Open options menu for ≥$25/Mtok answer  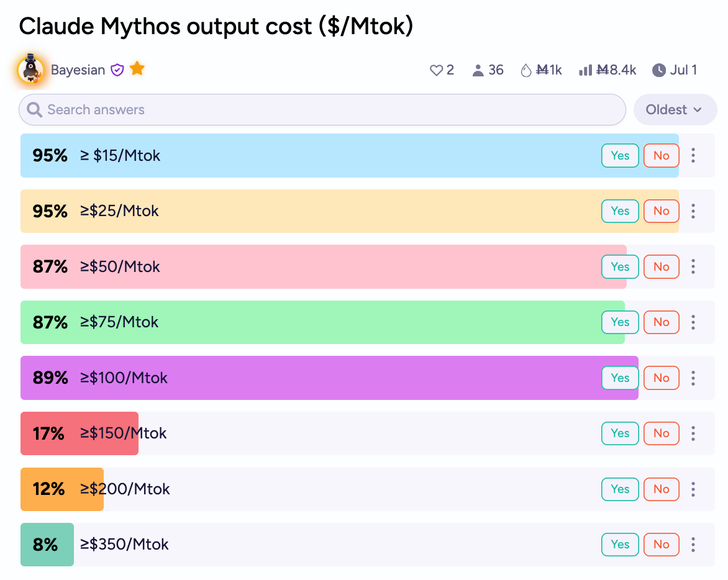click(x=693, y=211)
